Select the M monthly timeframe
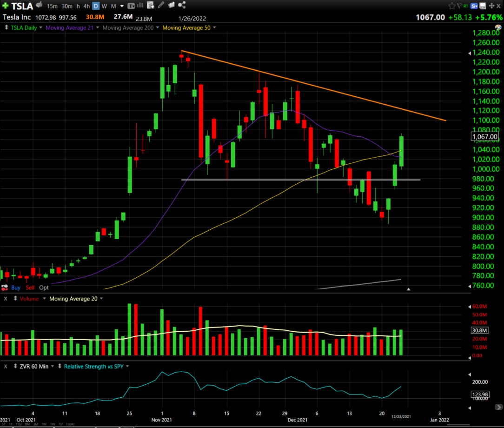The image size is (504, 428). [x=113, y=6]
